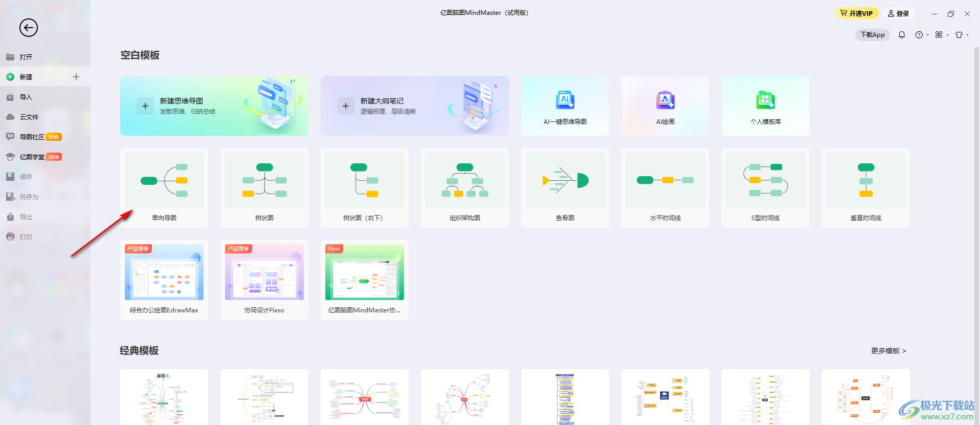This screenshot has width=980, height=425.
Task: Select the 单向导图 template
Action: point(164,188)
